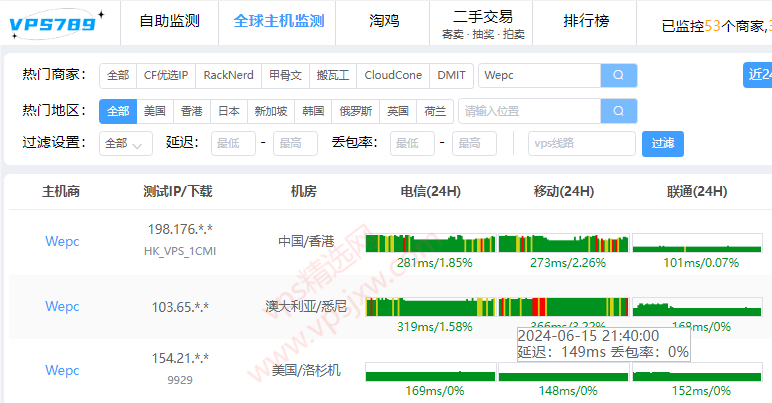Click the 281ms/1.85% telecom value

(435, 263)
